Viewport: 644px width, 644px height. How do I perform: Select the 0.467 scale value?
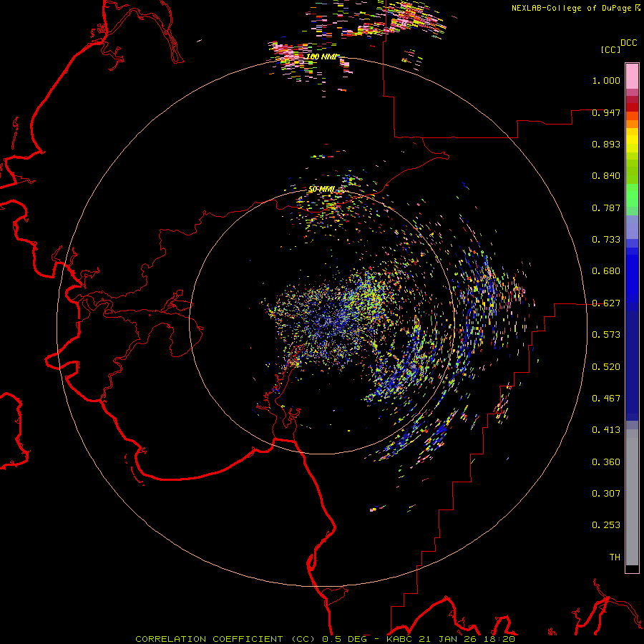(606, 399)
